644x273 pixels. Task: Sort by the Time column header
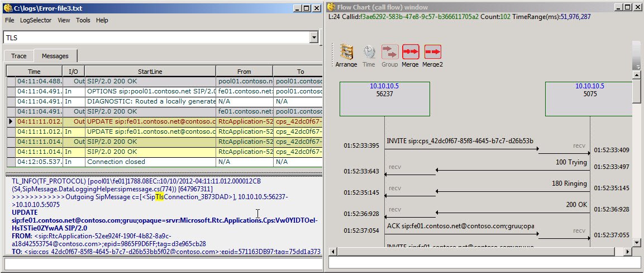(34, 72)
